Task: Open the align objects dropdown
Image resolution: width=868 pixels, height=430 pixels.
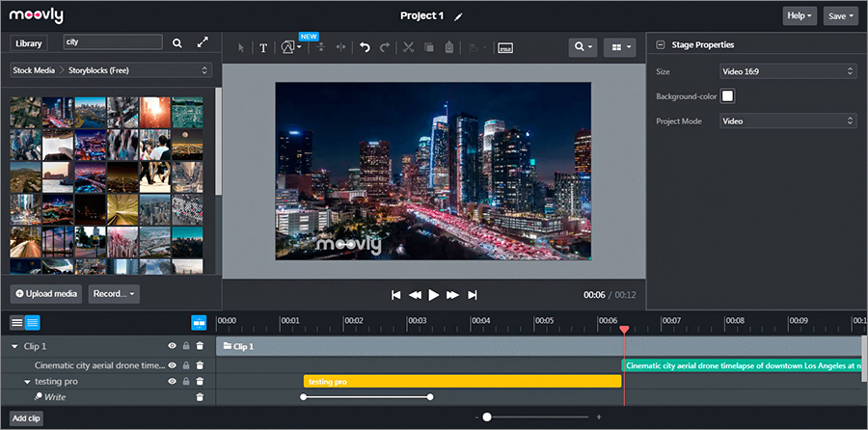Action: [x=477, y=47]
